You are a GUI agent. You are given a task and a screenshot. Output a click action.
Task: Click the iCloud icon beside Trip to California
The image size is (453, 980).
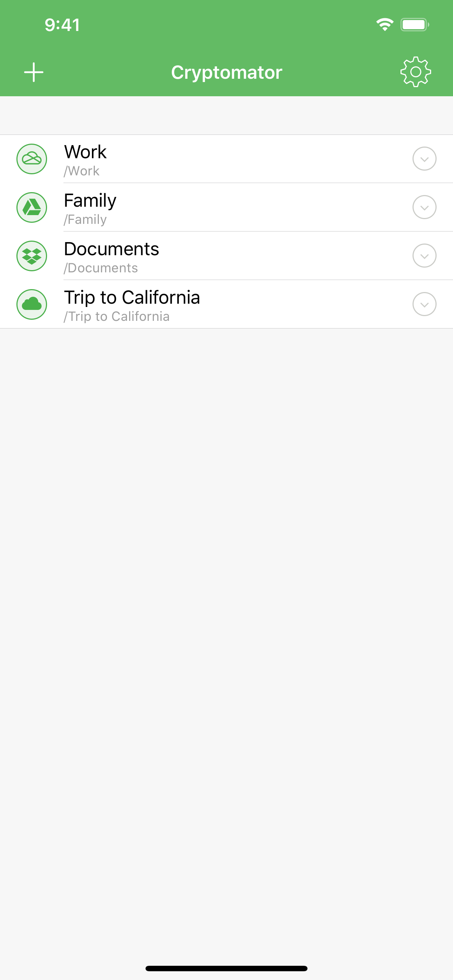pyautogui.click(x=32, y=304)
